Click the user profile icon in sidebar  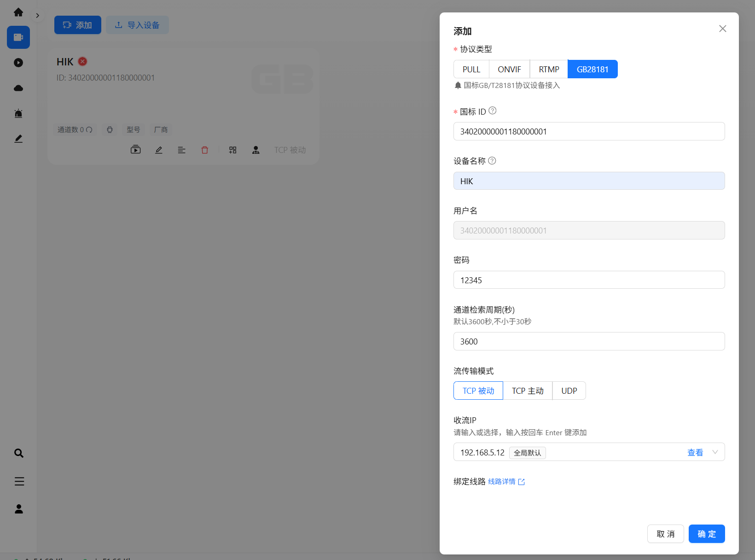coord(19,509)
